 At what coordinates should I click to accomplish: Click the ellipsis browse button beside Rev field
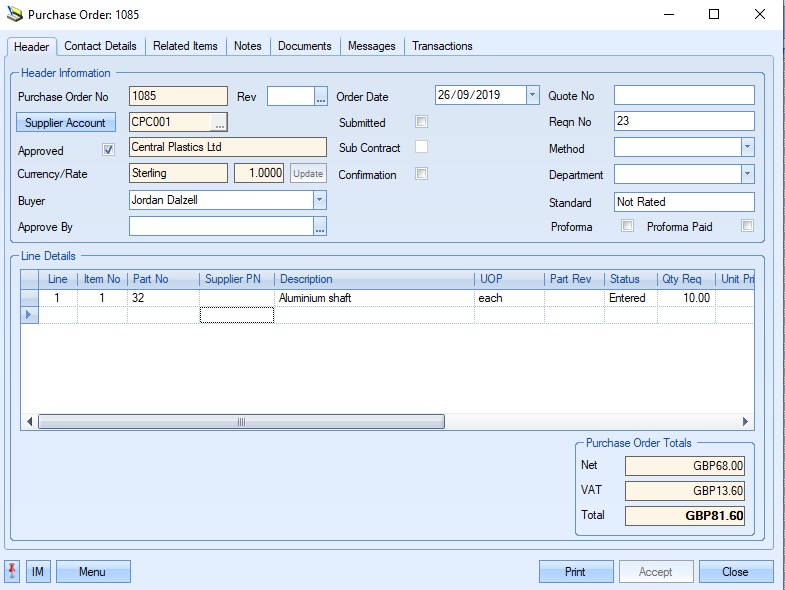point(321,97)
